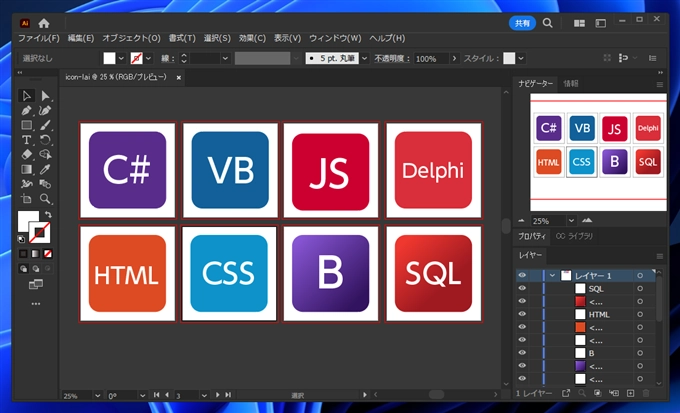Select the Direct Selection tool
Screen dimensions: 680x413
pyautogui.click(x=45, y=96)
